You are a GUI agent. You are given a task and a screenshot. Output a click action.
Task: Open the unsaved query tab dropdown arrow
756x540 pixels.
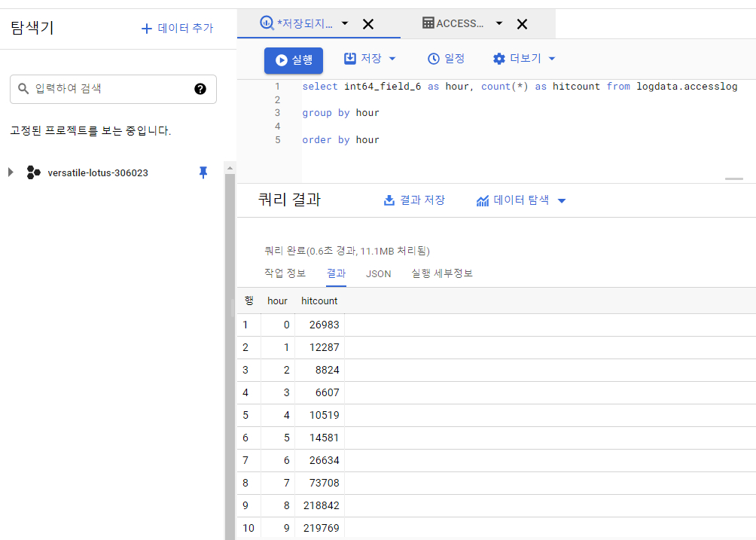coord(344,23)
